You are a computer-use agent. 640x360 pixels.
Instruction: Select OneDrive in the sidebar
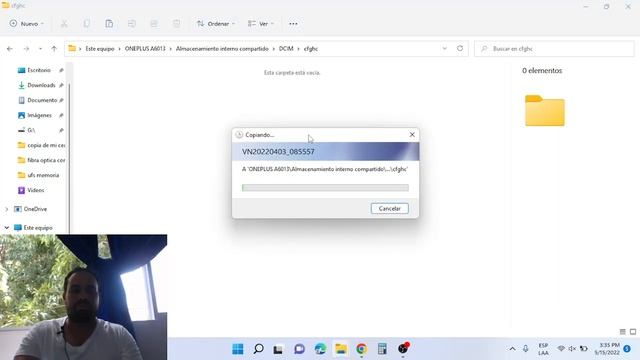pyautogui.click(x=35, y=209)
